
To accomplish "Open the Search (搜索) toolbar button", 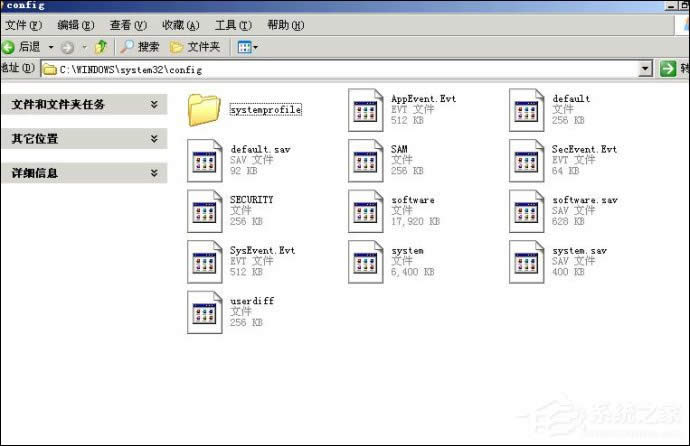I will [x=139, y=47].
